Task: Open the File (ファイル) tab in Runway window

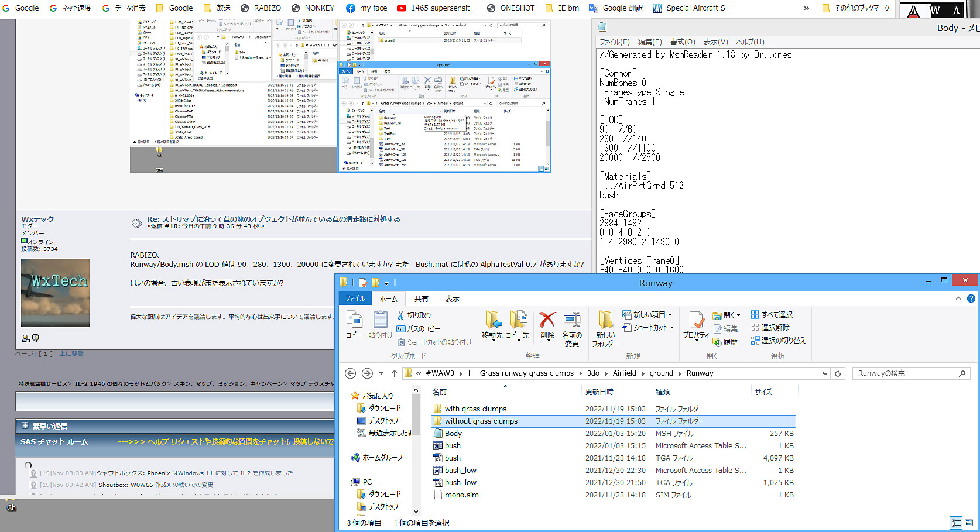Action: [355, 298]
